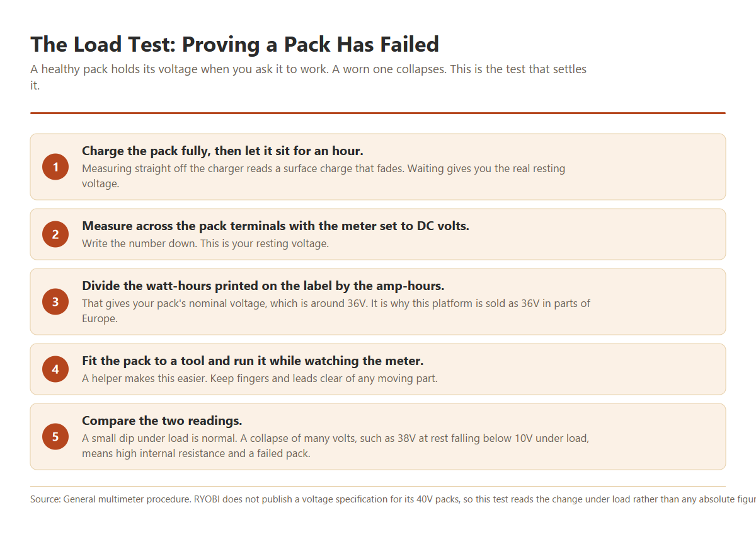Select the 'Fit the pack to a tool' heading
756x539 pixels.
click(253, 361)
